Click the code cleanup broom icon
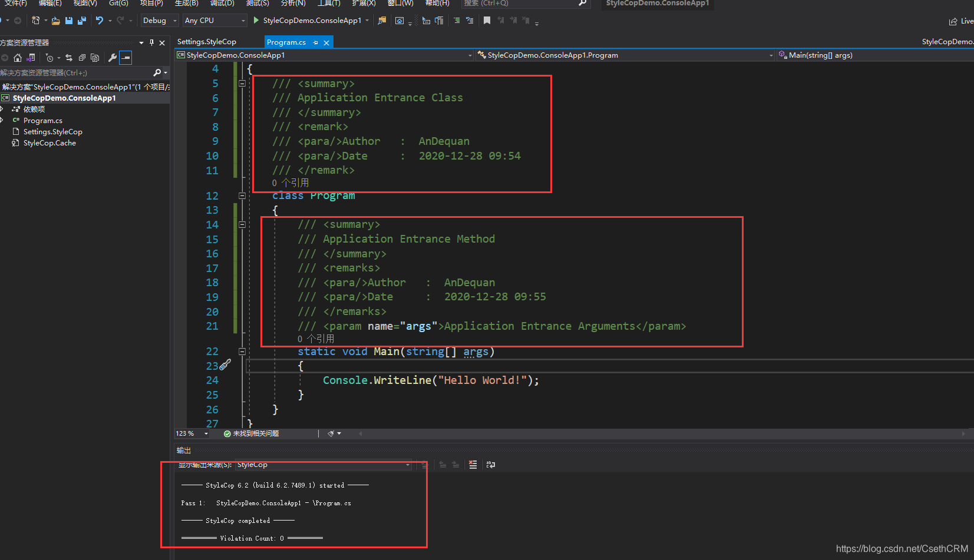 pyautogui.click(x=331, y=434)
